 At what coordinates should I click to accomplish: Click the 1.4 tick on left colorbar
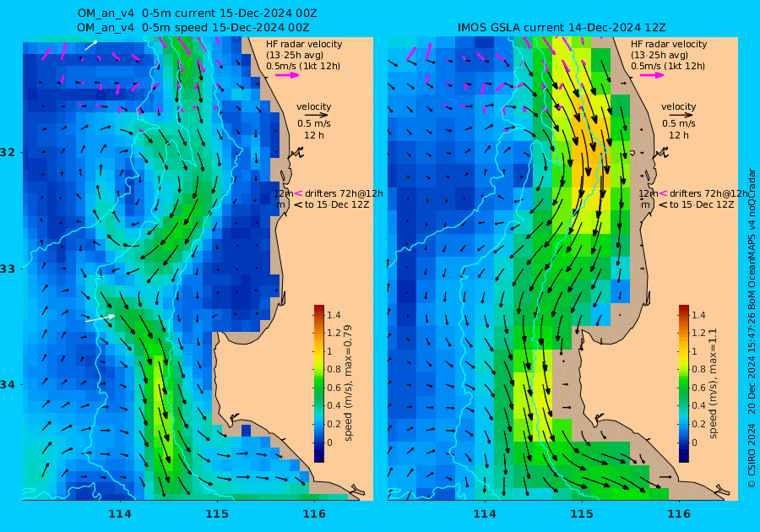[x=334, y=316]
